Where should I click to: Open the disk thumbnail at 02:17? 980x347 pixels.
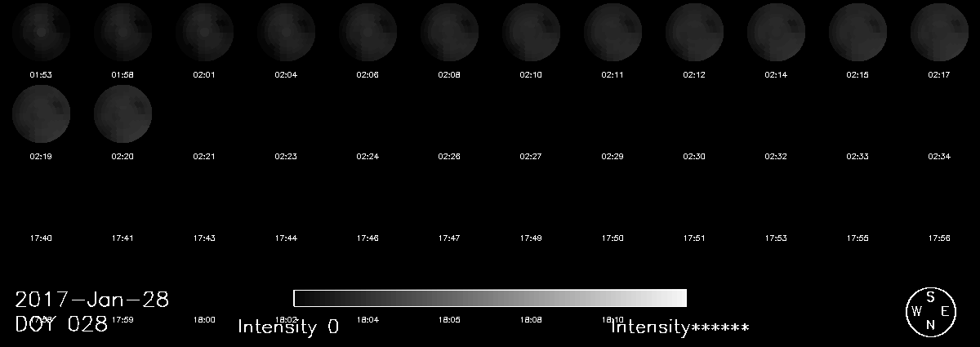click(939, 32)
